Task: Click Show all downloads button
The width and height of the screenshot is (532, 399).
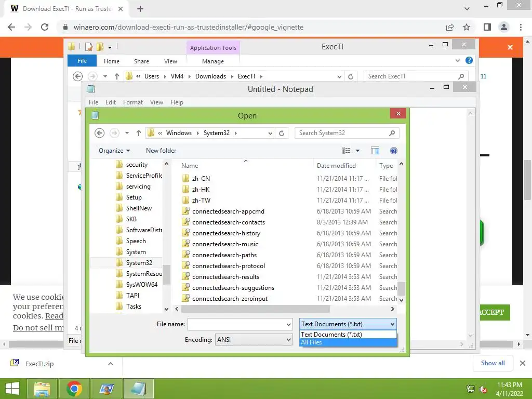Action: (x=493, y=363)
